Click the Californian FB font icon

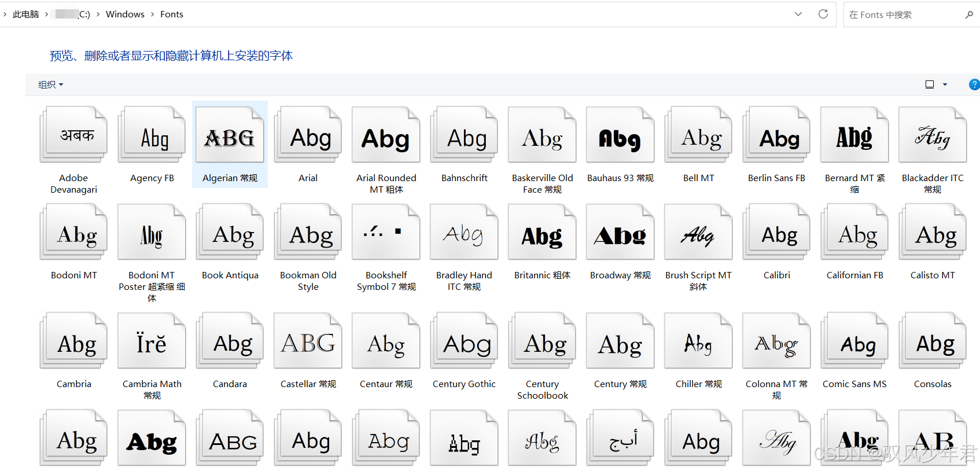(854, 231)
